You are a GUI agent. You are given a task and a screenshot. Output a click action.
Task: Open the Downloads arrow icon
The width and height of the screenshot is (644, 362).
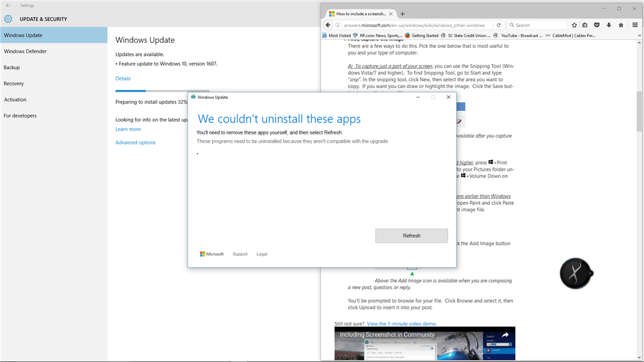(609, 25)
